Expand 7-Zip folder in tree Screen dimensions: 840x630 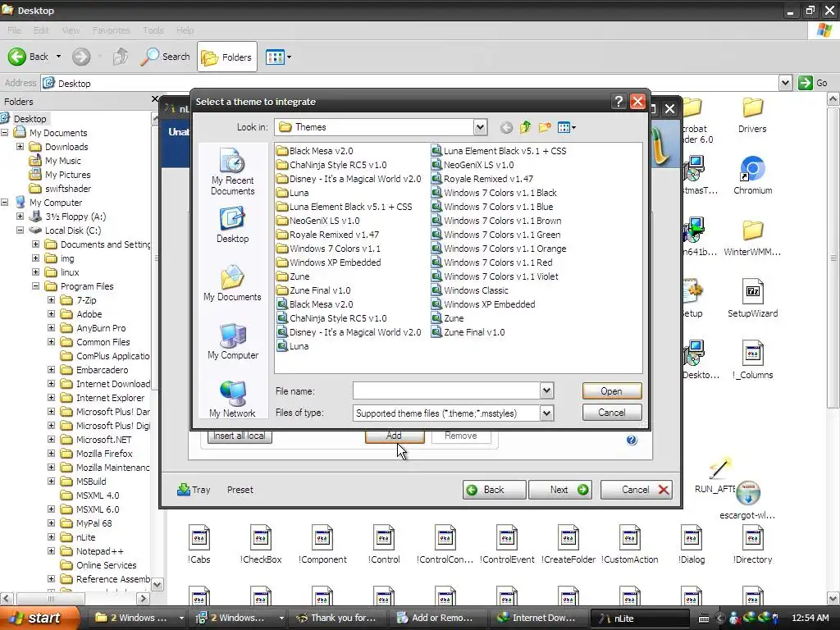click(51, 300)
